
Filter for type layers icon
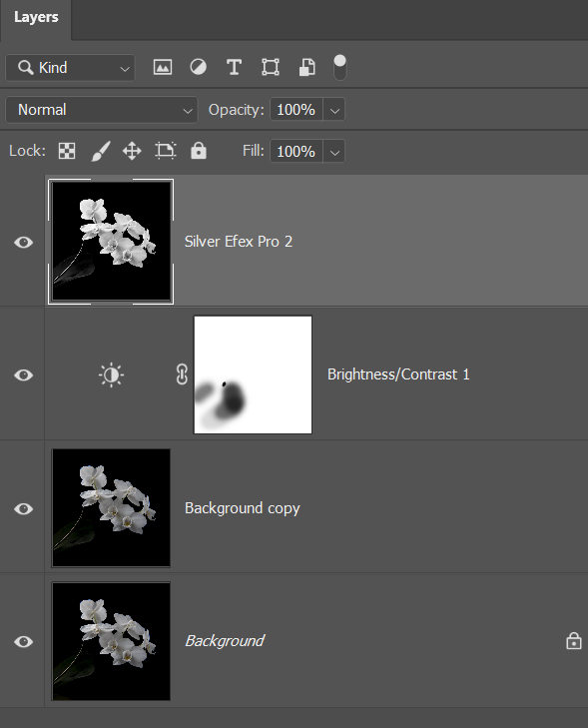pyautogui.click(x=234, y=67)
